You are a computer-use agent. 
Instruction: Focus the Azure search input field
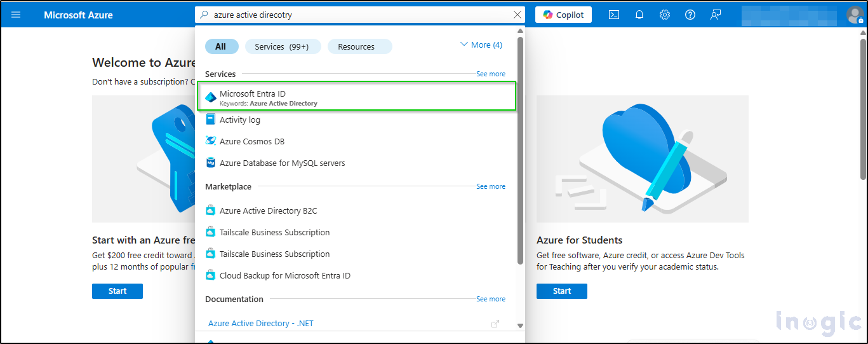(360, 15)
